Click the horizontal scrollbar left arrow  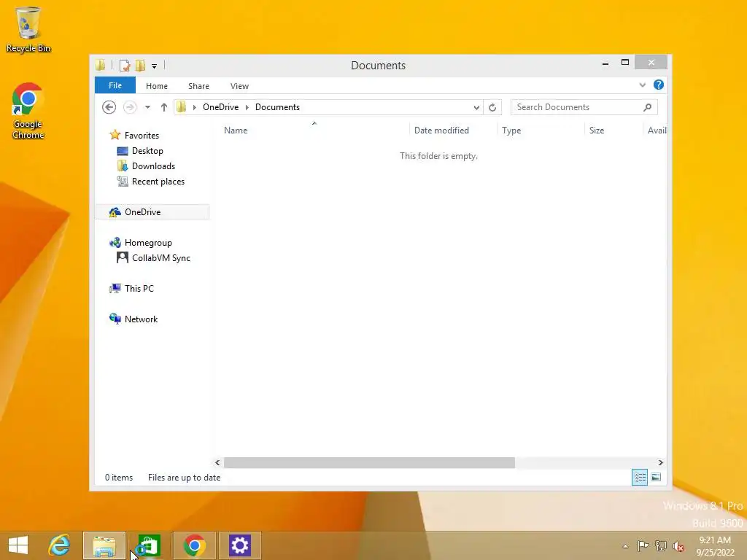[x=217, y=462]
